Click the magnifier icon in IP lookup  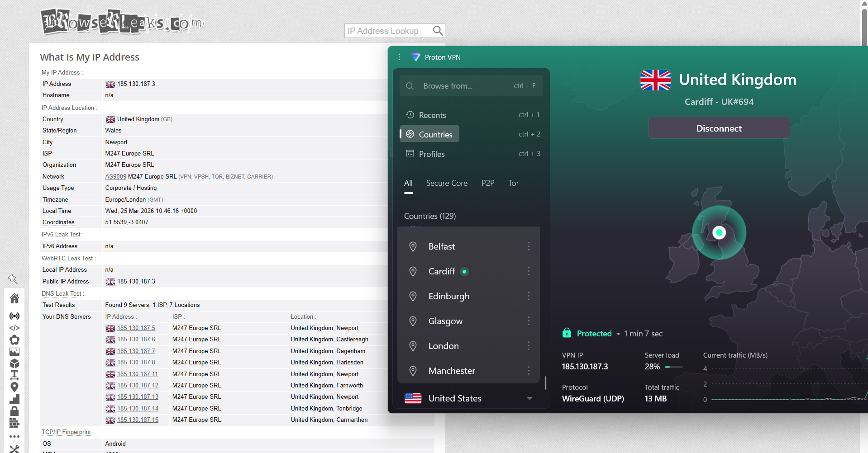pos(437,31)
